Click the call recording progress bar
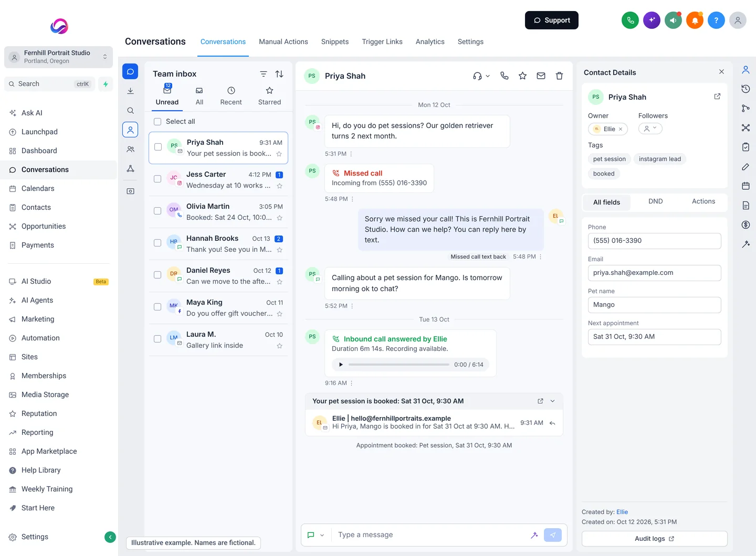Image resolution: width=756 pixels, height=556 pixels. point(399,365)
